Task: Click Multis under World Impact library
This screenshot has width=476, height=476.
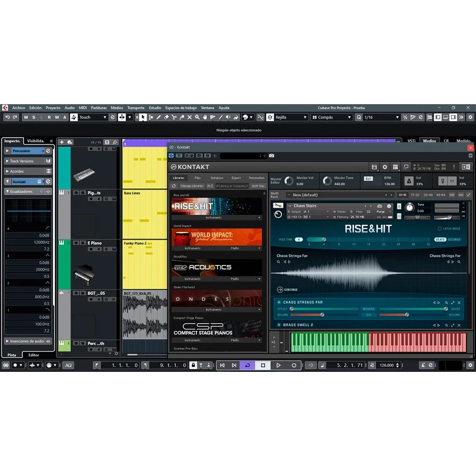Action: 235,248
